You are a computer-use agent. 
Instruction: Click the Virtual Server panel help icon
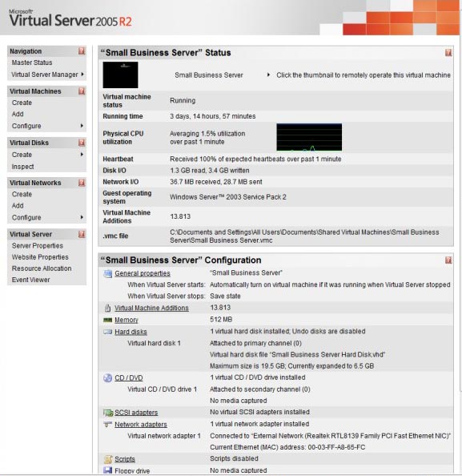[x=82, y=234]
